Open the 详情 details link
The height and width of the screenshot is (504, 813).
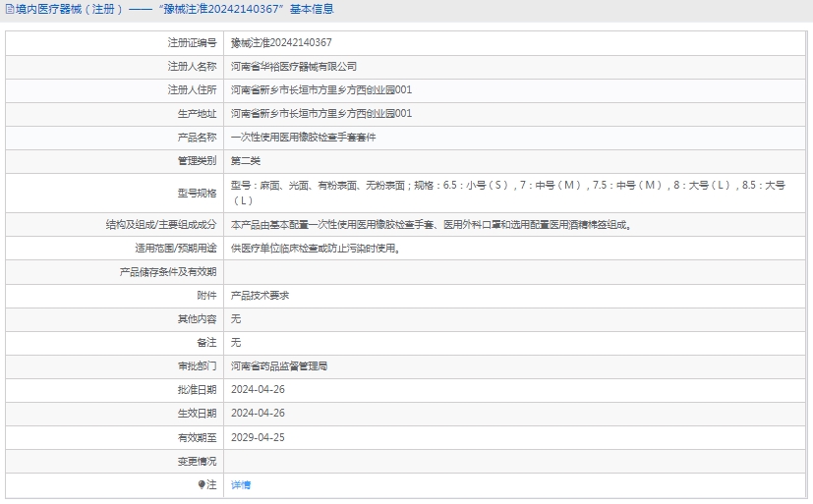pyautogui.click(x=240, y=484)
